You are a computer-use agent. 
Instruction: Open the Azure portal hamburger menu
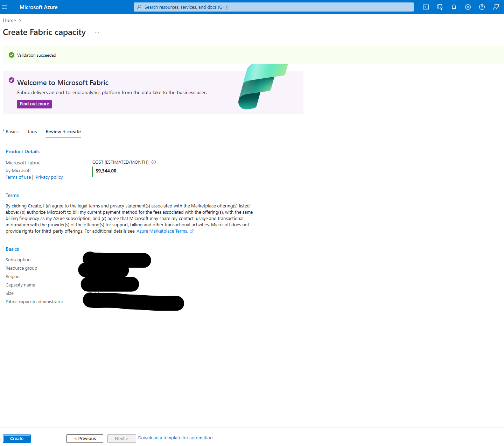click(5, 7)
